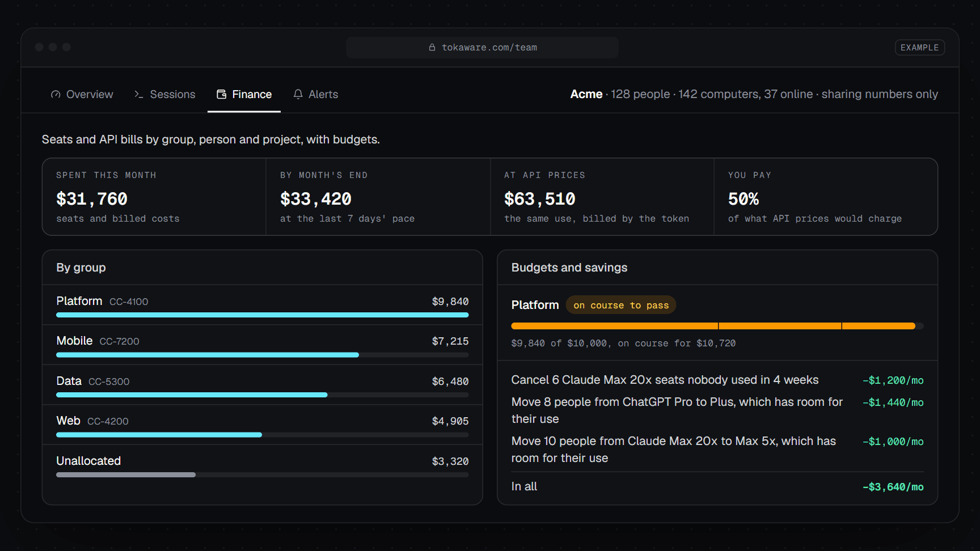Click the tokaware.com/team address bar

482,48
